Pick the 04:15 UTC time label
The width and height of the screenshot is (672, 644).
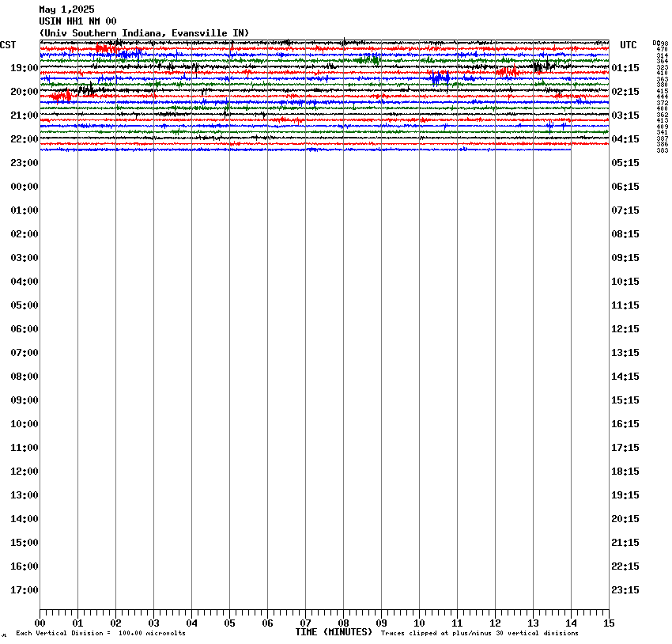tap(625, 139)
